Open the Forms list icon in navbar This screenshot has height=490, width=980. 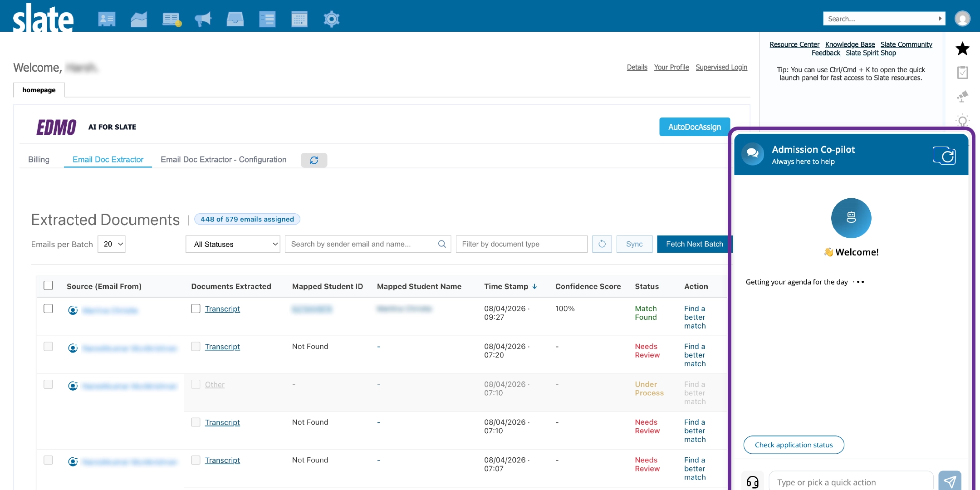pos(267,19)
